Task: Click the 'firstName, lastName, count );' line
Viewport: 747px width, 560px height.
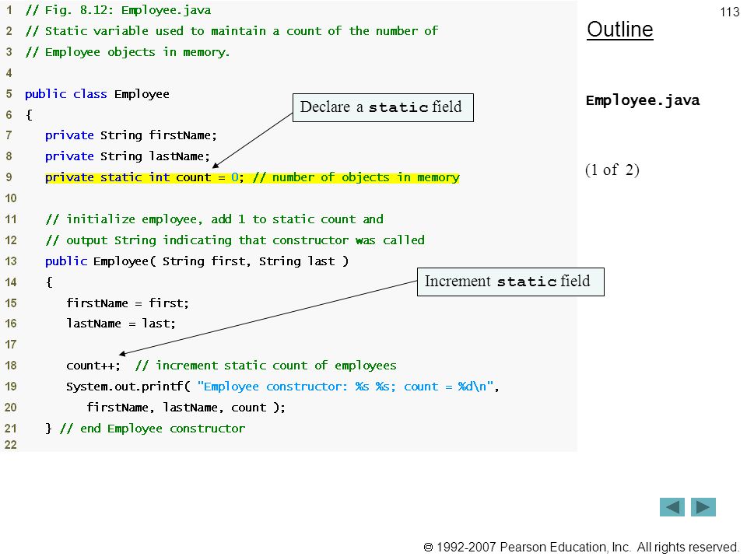Action: (186, 408)
